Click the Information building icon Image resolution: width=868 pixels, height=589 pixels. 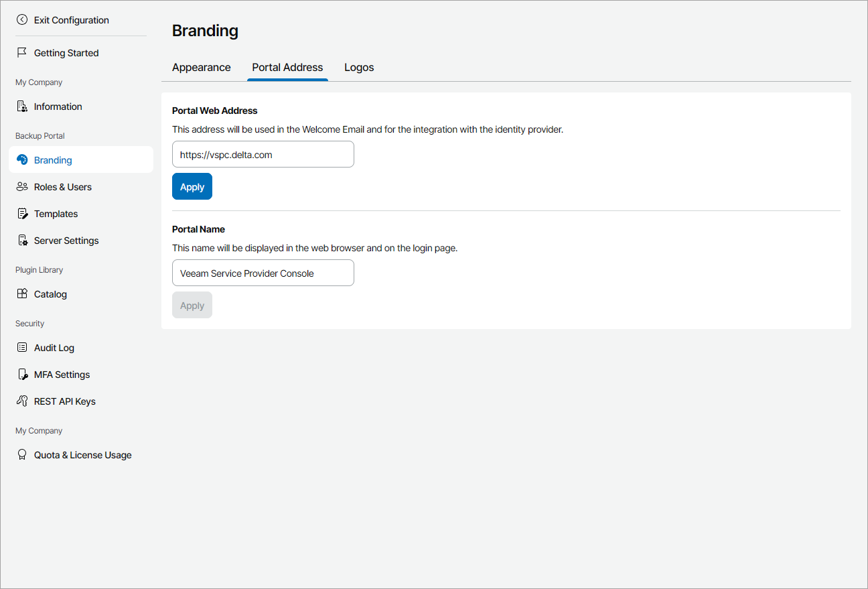point(22,107)
